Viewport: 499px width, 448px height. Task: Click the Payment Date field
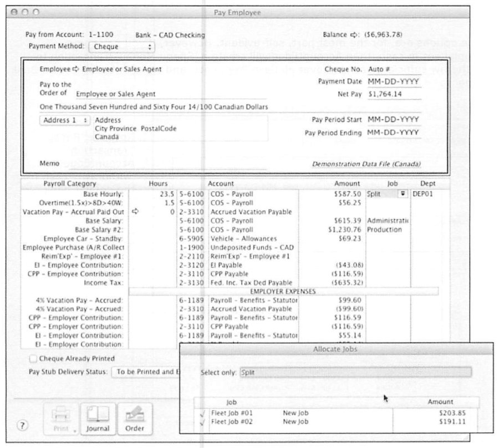point(394,82)
